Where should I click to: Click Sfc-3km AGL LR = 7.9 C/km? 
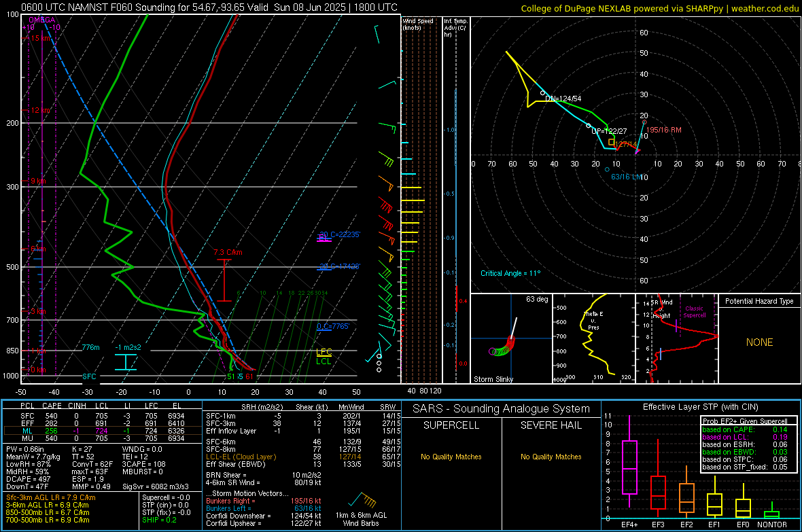(x=51, y=497)
